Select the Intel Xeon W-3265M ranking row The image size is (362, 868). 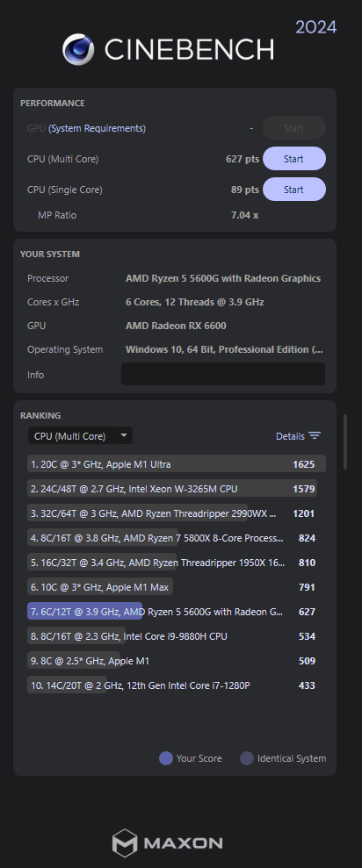(177, 489)
